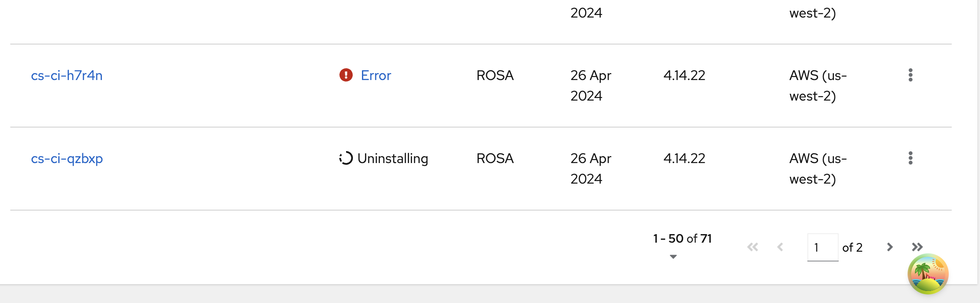Click AWS region cell in cs-ci-h7r4n row
Viewport: 980px width, 303px height.
point(818,86)
